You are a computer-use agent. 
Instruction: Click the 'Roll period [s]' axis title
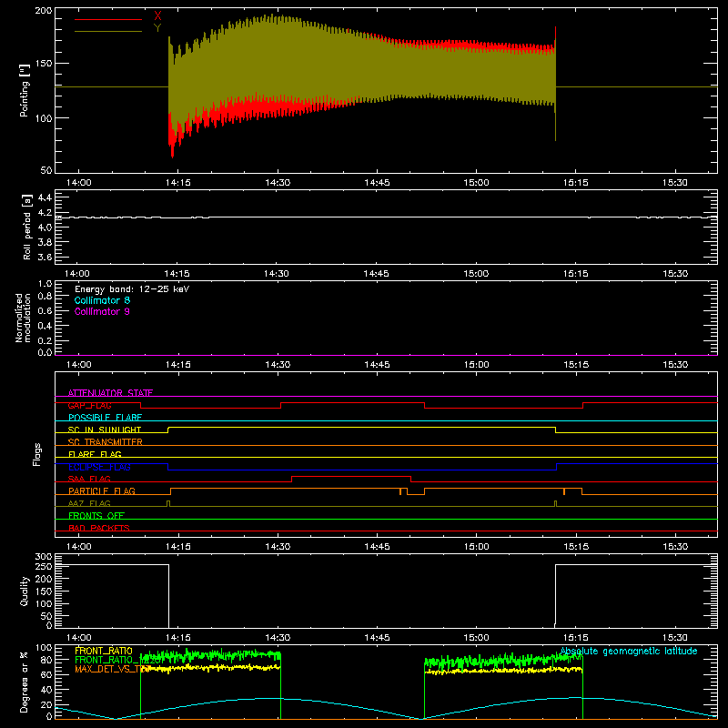[x=27, y=227]
